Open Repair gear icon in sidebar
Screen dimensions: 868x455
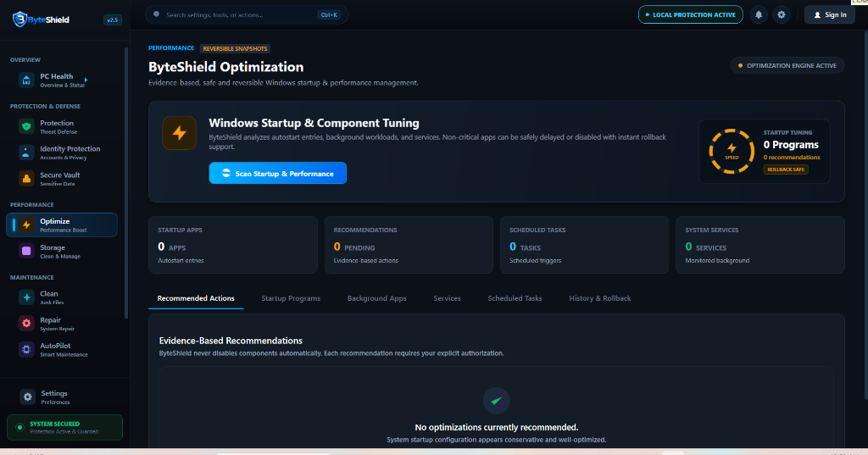pos(26,324)
